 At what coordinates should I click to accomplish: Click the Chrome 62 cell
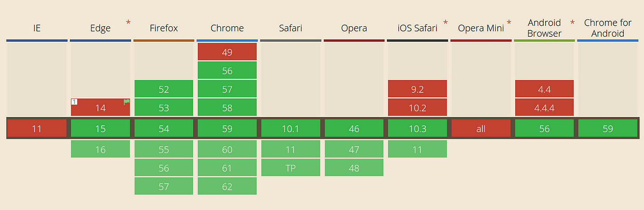(x=227, y=186)
